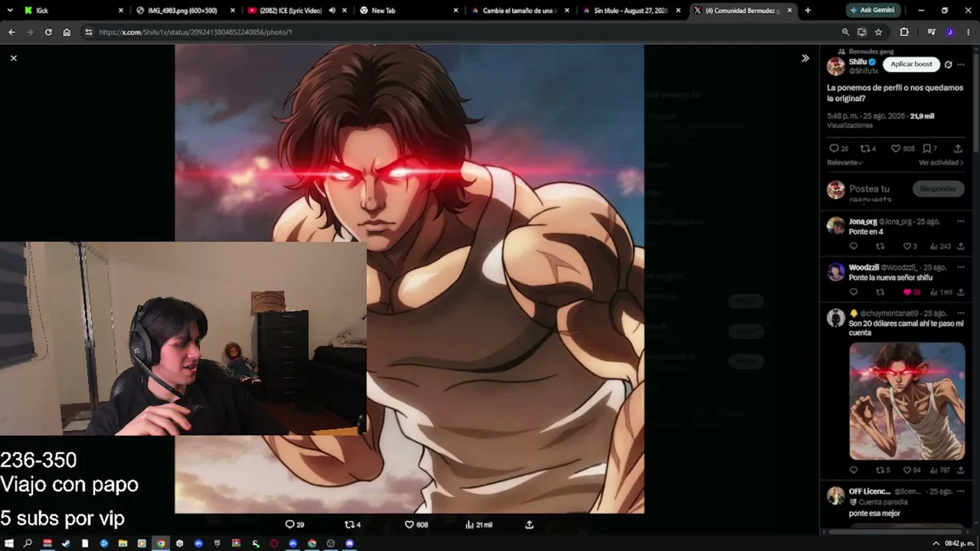This screenshot has height=551, width=980.
Task: Reply to Jona.org's comment
Action: coord(854,246)
